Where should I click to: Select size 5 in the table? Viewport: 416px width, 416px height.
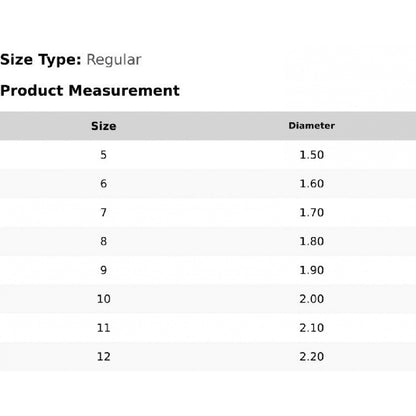[104, 155]
